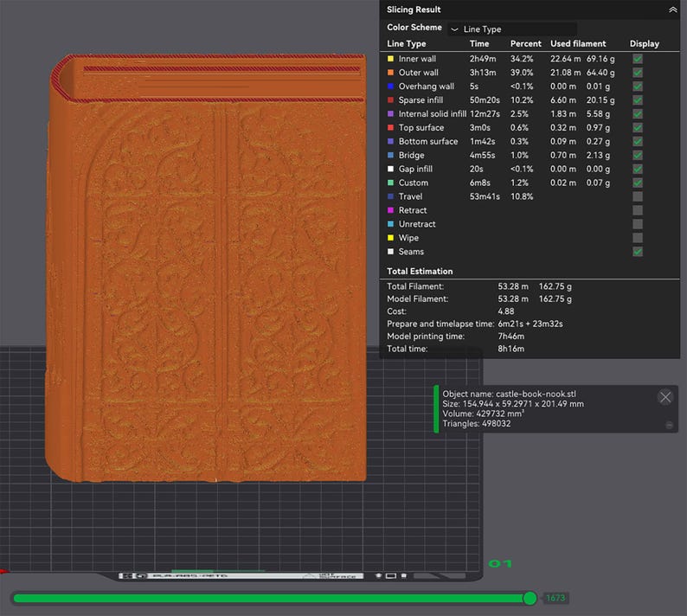Enable Unretract display checkbox

[x=638, y=224]
